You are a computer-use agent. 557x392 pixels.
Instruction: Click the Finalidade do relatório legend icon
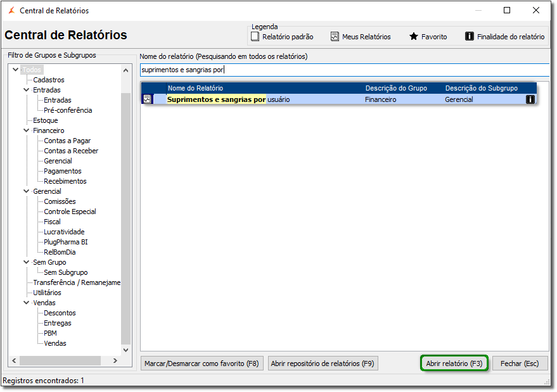(470, 37)
